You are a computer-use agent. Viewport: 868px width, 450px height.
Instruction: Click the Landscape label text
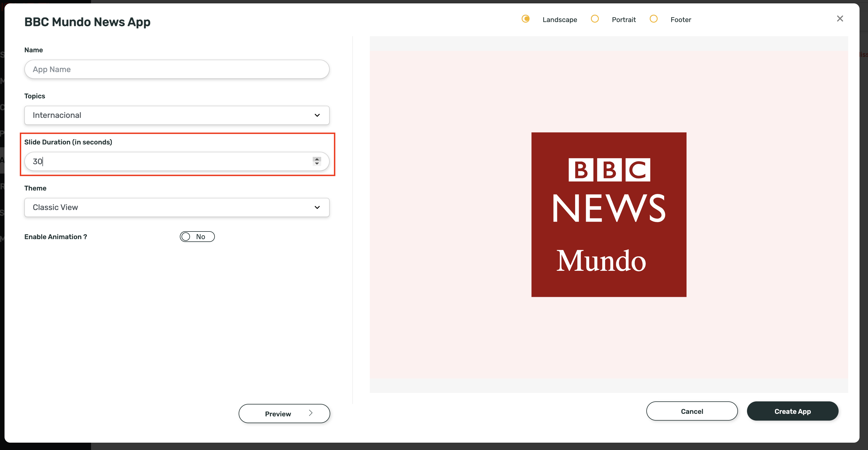(x=560, y=20)
